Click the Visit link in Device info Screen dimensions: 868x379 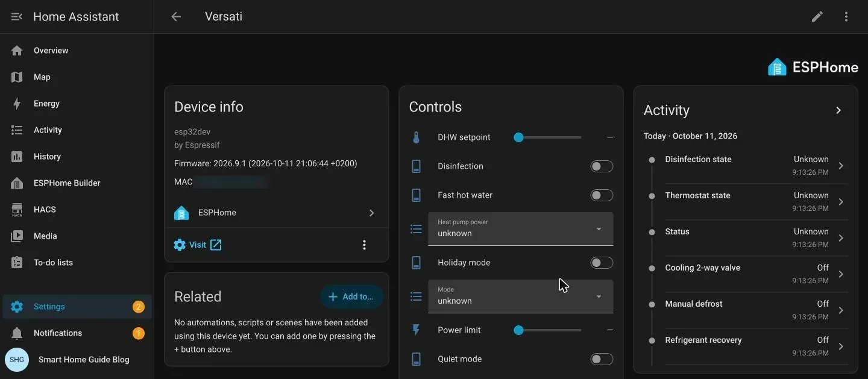(x=198, y=245)
